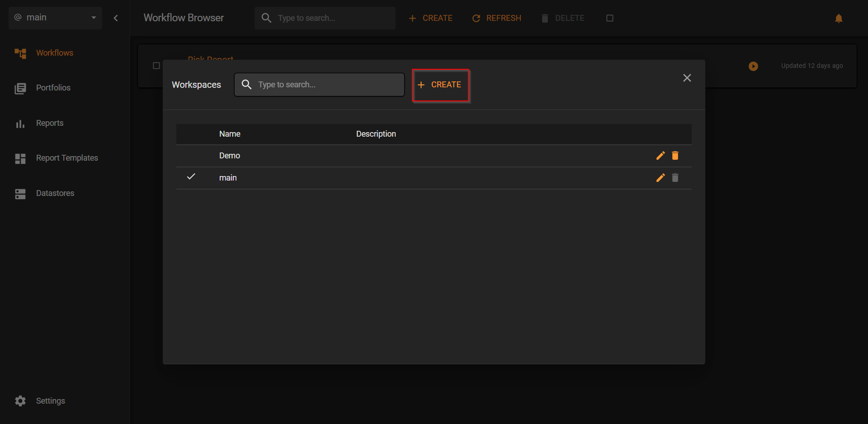Open the Reports bar chart icon
This screenshot has height=424, width=868.
[x=20, y=124]
